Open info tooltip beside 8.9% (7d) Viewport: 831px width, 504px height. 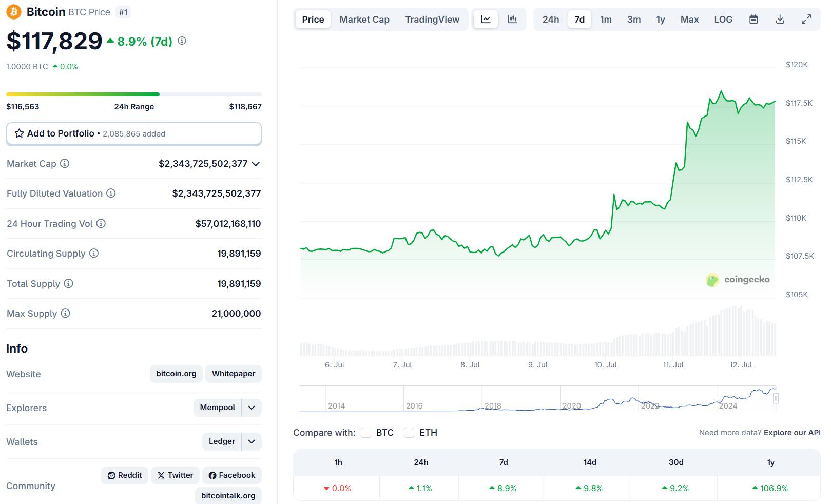(182, 41)
